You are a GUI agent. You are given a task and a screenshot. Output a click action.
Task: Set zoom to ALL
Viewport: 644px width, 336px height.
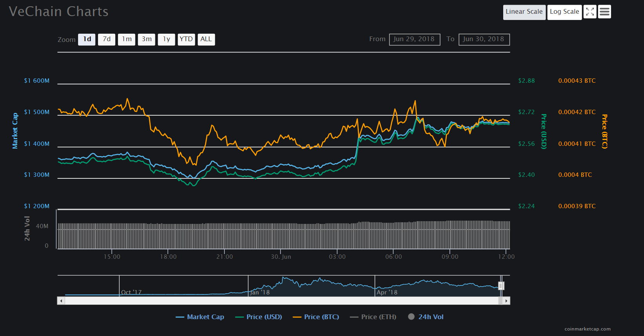tap(206, 39)
